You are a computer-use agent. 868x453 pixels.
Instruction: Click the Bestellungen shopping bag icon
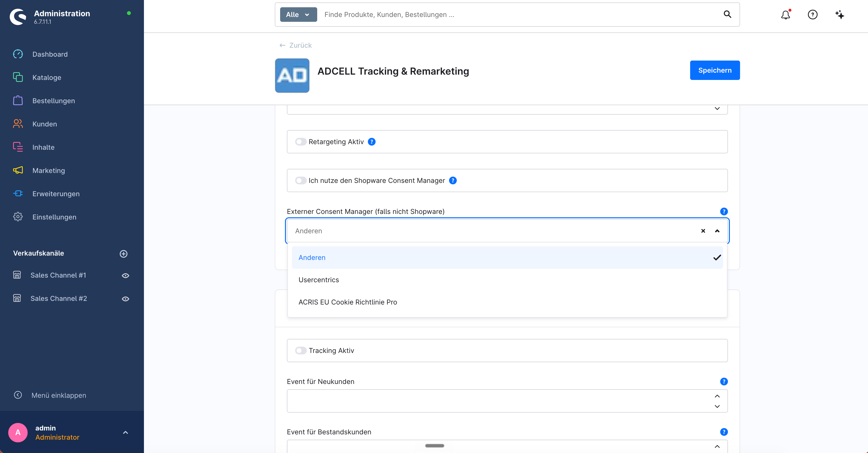tap(18, 101)
